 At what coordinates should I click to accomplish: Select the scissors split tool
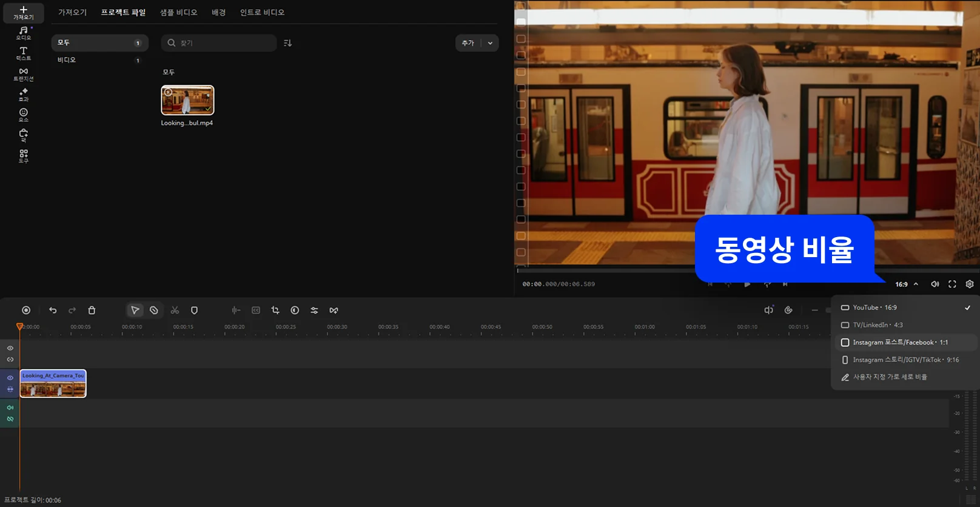175,311
